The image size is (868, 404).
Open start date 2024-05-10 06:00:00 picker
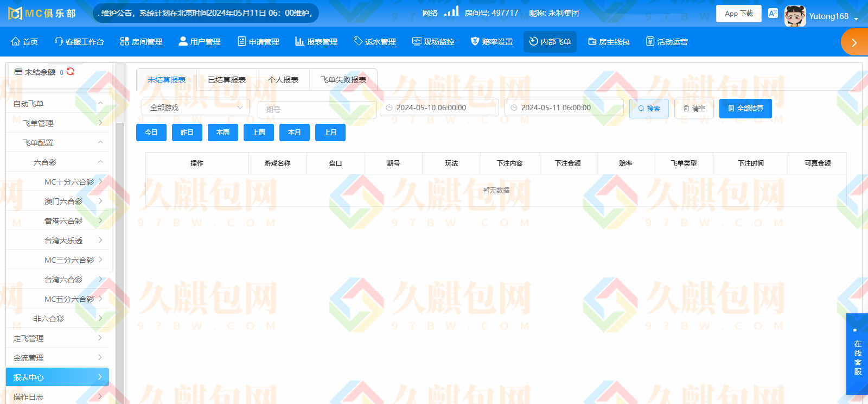point(439,108)
